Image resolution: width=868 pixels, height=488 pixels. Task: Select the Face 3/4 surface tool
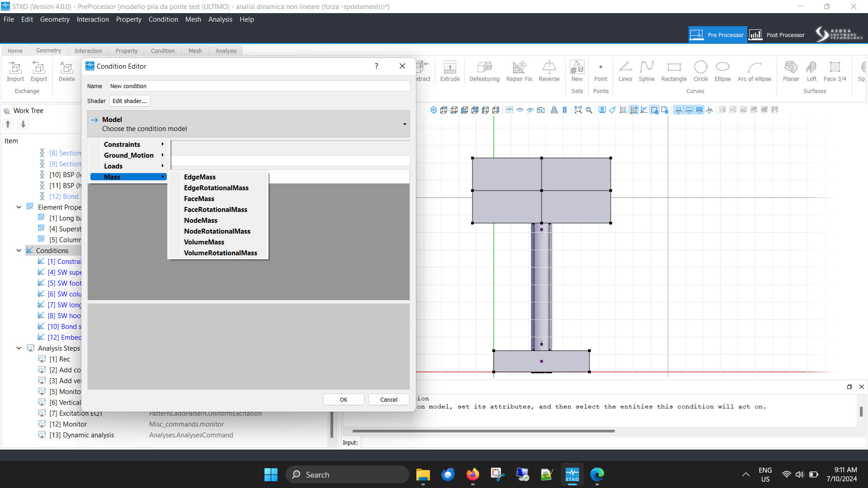tap(835, 71)
